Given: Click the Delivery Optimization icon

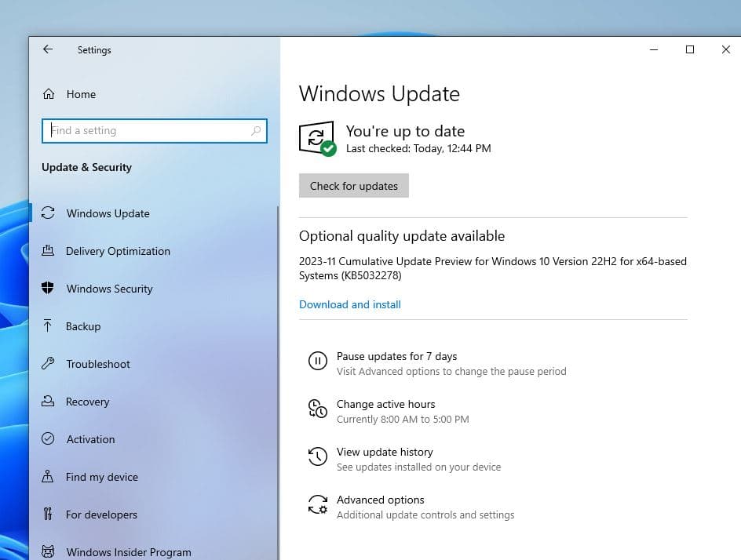Looking at the screenshot, I should [x=48, y=250].
